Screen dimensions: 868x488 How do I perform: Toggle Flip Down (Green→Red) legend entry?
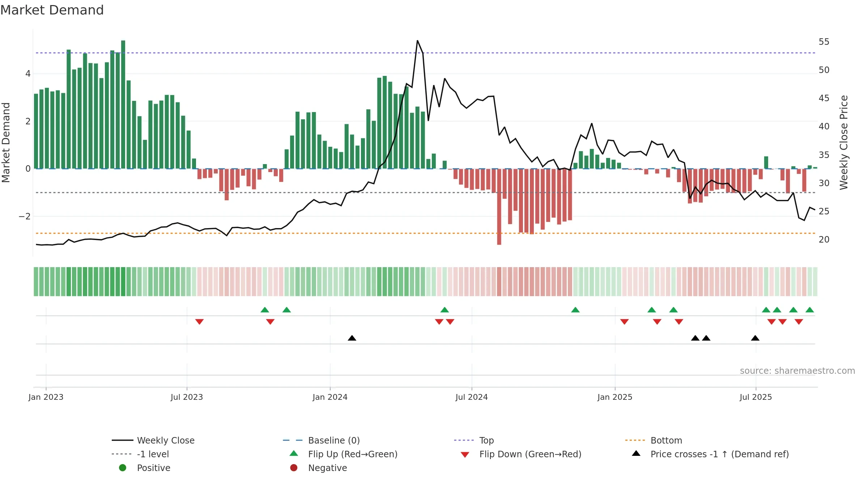[x=521, y=454]
